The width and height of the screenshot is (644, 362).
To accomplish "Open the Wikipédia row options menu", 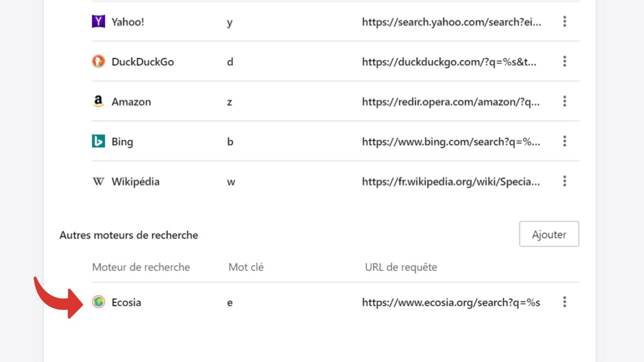I will (x=565, y=181).
